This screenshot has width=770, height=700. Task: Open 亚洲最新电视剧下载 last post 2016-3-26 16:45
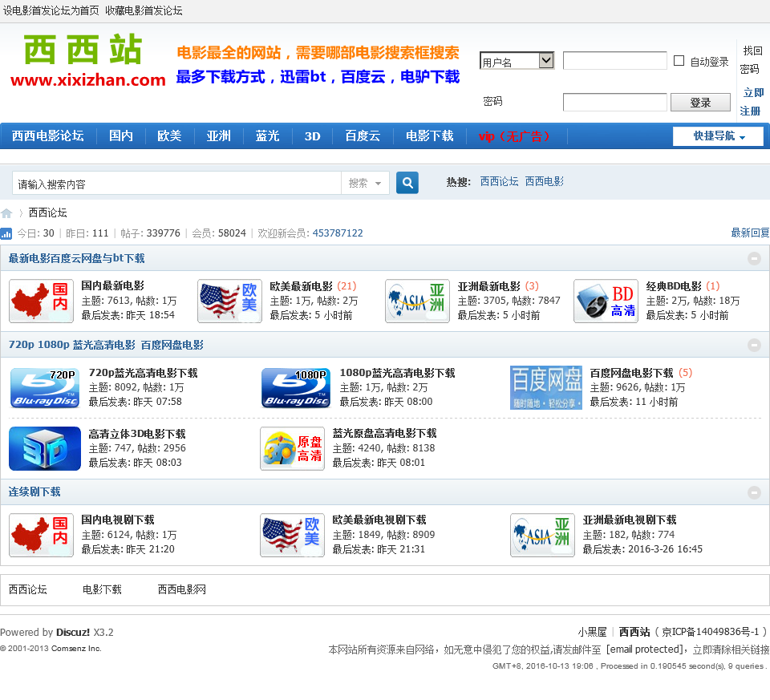665,549
